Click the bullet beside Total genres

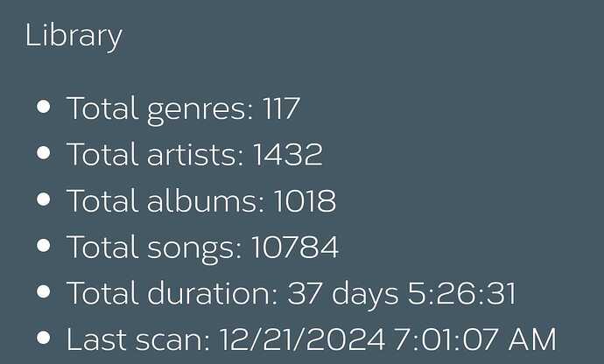[x=44, y=107]
